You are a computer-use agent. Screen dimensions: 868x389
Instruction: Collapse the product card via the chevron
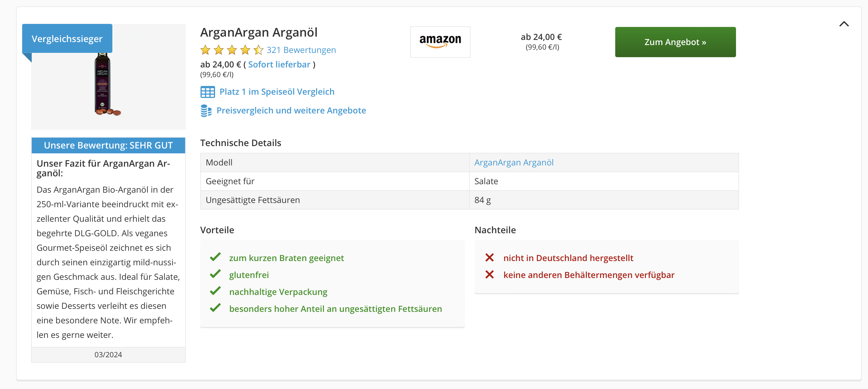844,24
